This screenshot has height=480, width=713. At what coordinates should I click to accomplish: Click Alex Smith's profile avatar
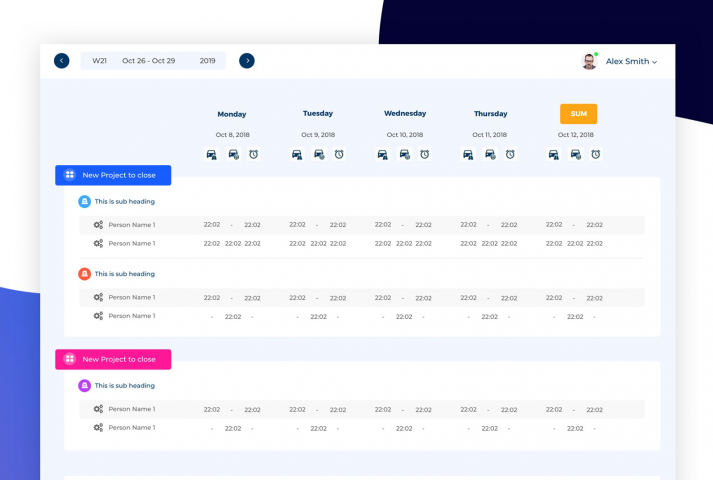[x=589, y=61]
